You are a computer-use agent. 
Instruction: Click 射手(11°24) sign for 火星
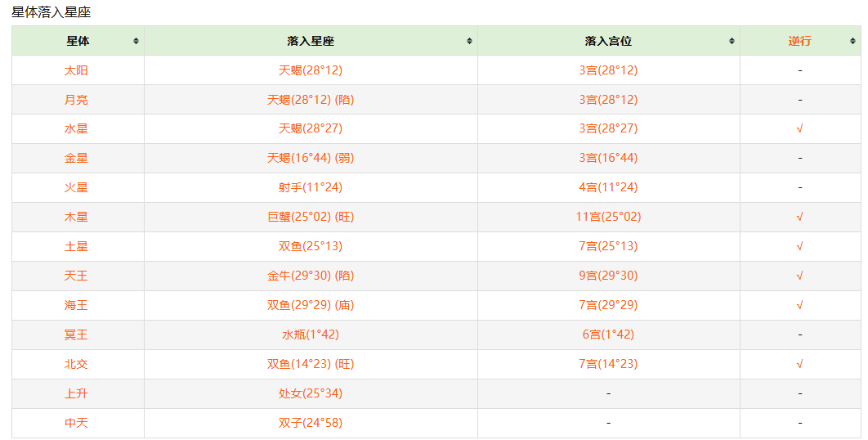coord(310,187)
